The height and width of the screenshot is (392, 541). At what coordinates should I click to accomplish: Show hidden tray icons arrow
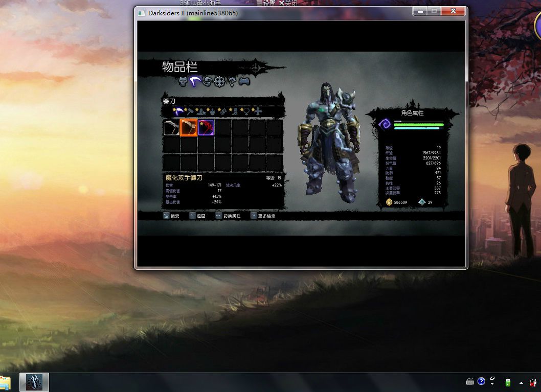pyautogui.click(x=521, y=383)
